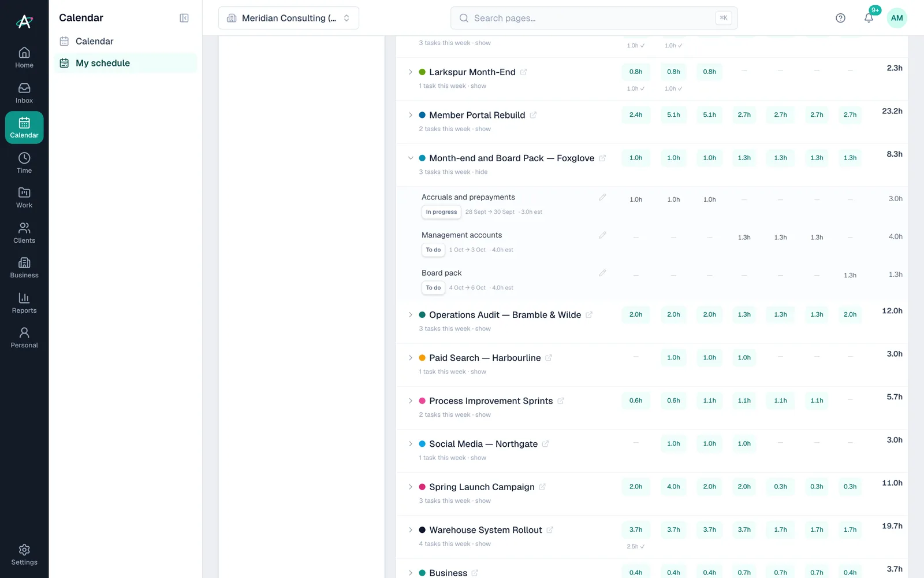Open Settings gear in sidebar
Image resolution: width=924 pixels, height=578 pixels.
24,555
